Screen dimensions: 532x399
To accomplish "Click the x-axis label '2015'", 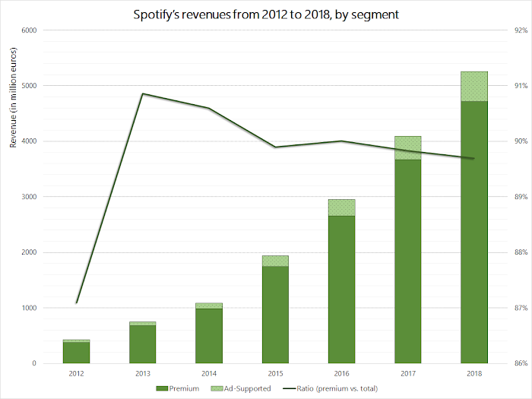I will tap(275, 374).
